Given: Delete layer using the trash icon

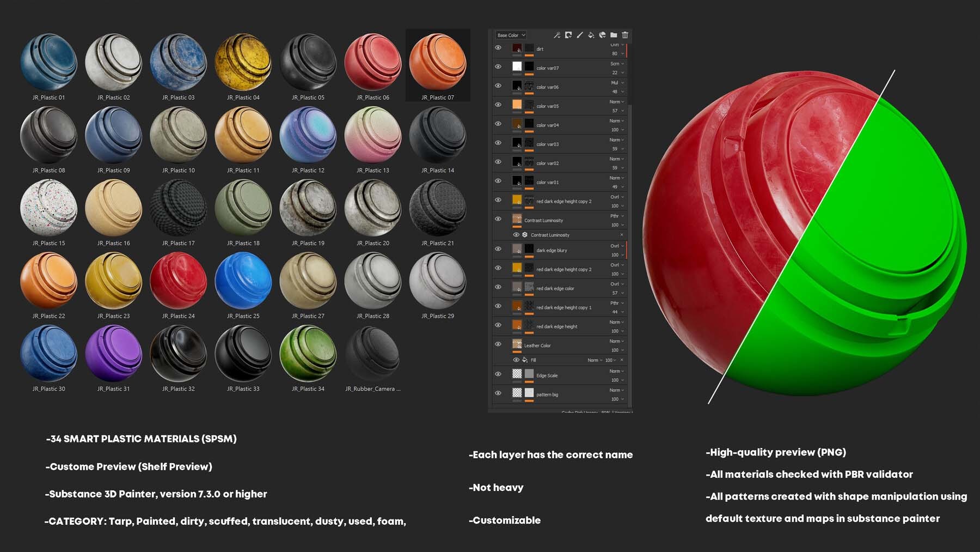Looking at the screenshot, I should [625, 35].
